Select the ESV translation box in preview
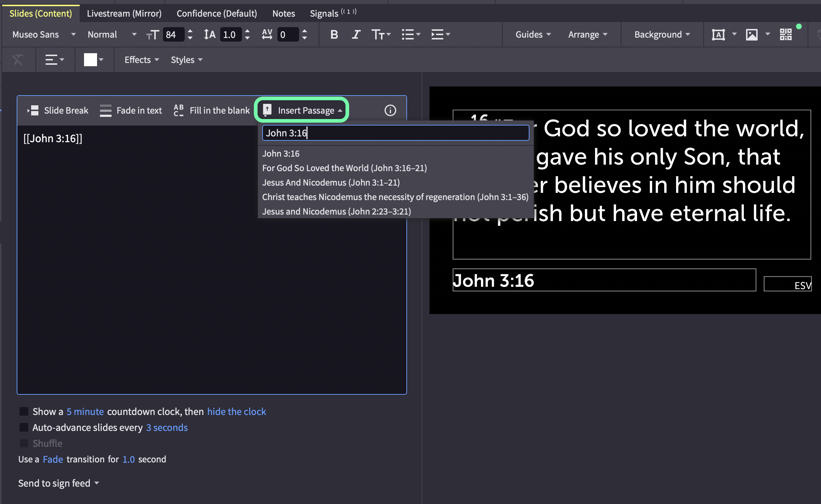 pos(788,284)
